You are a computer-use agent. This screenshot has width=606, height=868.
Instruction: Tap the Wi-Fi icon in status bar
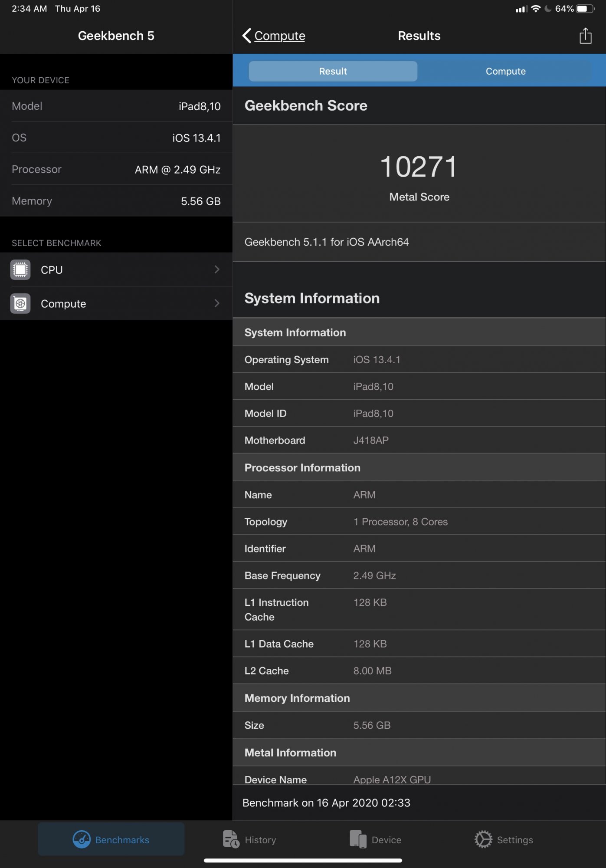[x=536, y=9]
